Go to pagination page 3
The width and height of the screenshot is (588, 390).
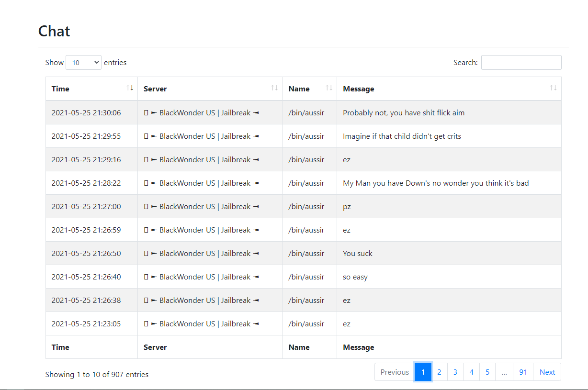(455, 372)
